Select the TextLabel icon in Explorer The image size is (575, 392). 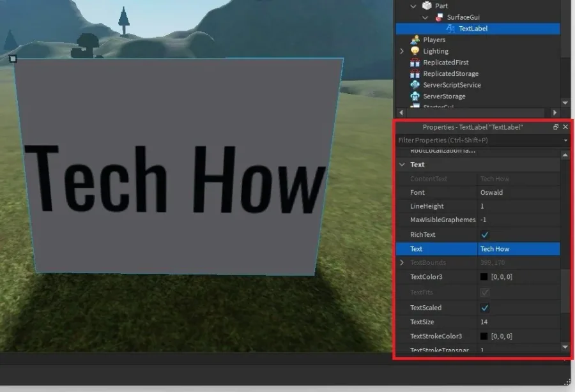(450, 29)
